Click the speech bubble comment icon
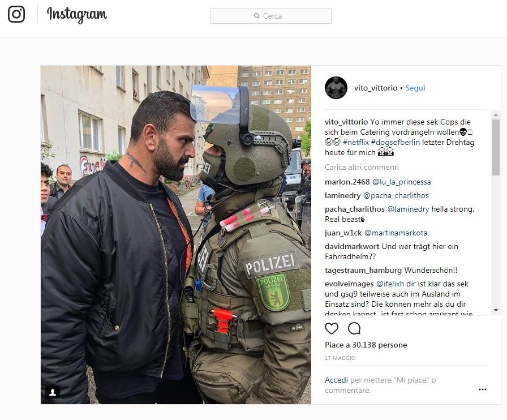This screenshot has width=507, height=420. (354, 328)
